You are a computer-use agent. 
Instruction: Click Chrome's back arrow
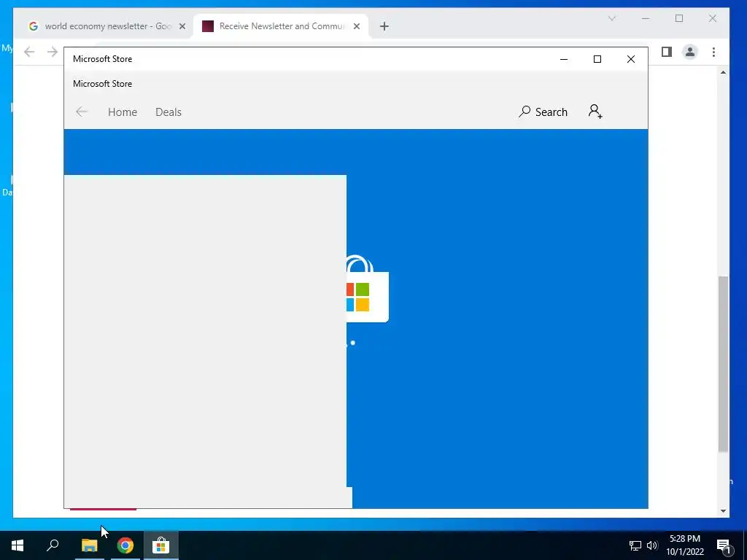[x=29, y=52]
